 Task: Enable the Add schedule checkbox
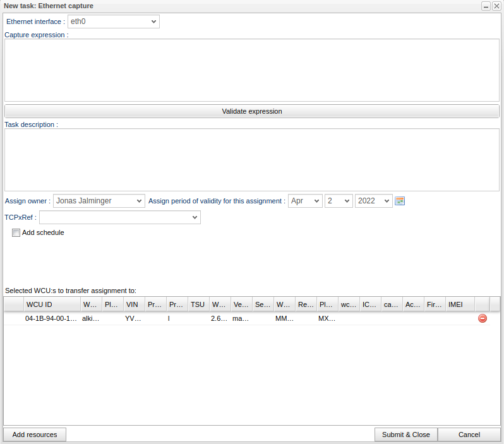(x=16, y=233)
